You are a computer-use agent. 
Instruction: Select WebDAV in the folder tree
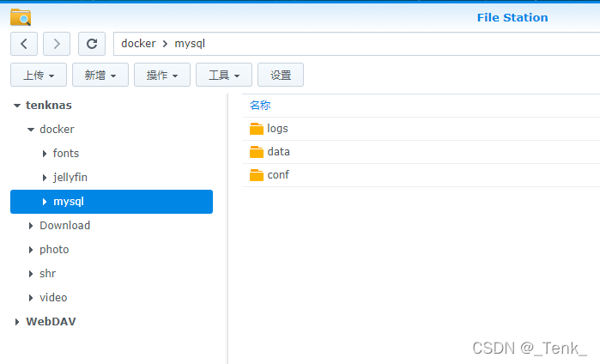[x=51, y=322]
